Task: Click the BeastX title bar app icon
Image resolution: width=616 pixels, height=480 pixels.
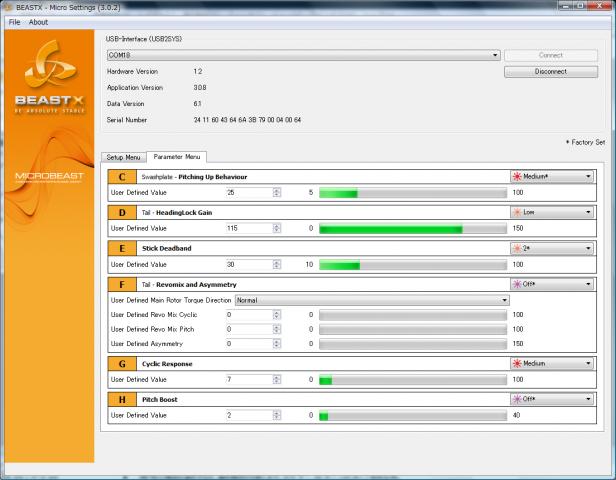Action: tap(8, 7)
